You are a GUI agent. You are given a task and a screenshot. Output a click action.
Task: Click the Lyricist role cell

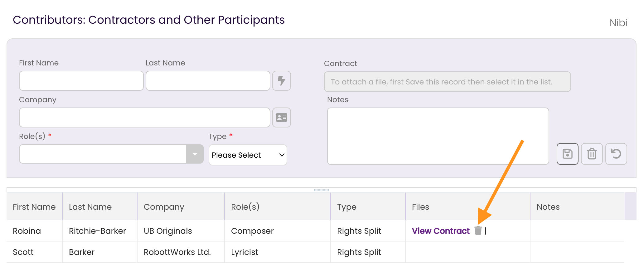278,252
